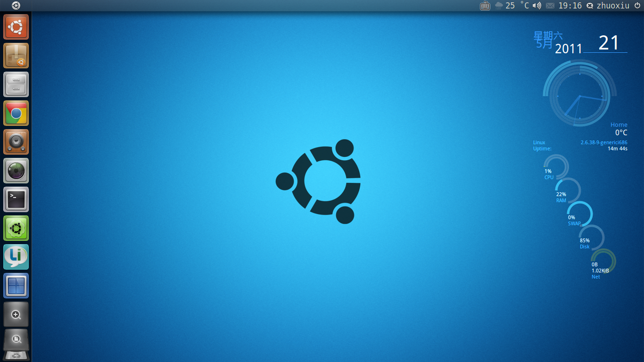Screen dimensions: 644x362
Task: Open the zhuoxiu user menu
Action: (x=613, y=6)
